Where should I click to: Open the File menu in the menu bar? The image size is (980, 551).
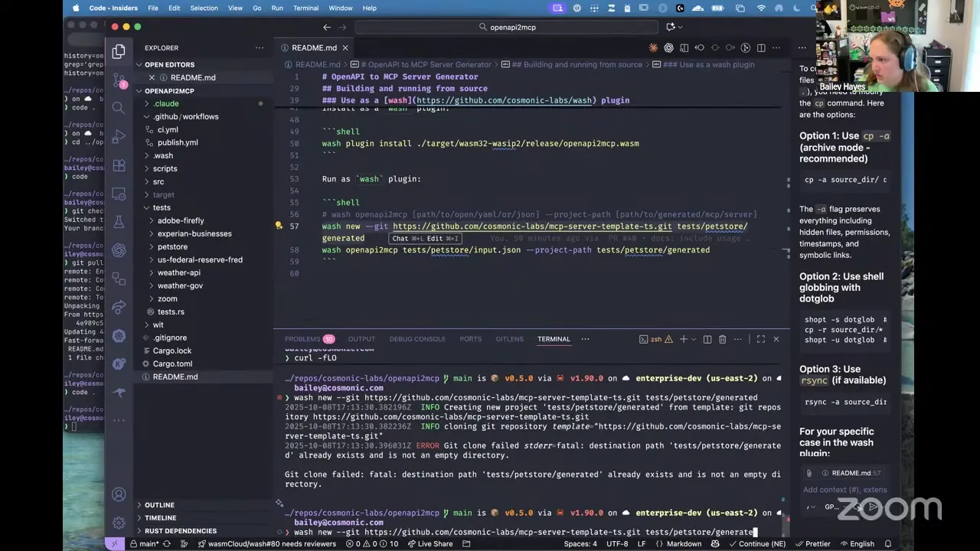pos(153,8)
